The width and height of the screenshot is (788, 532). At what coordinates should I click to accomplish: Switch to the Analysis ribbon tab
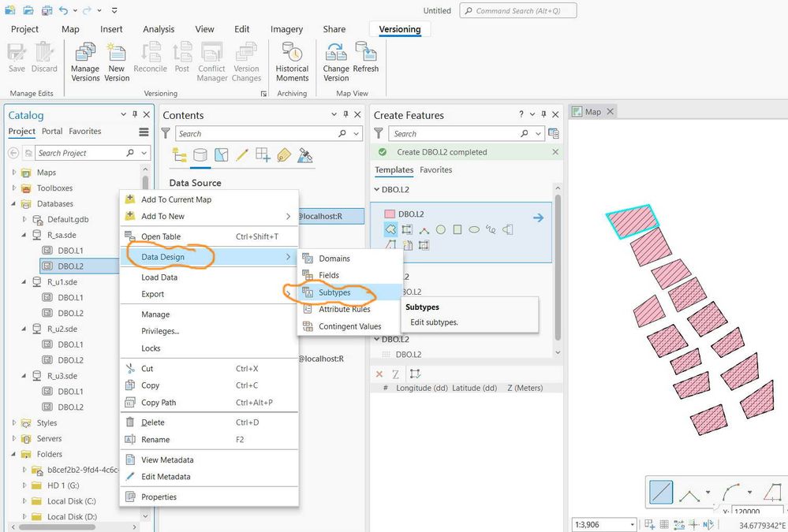(x=159, y=29)
